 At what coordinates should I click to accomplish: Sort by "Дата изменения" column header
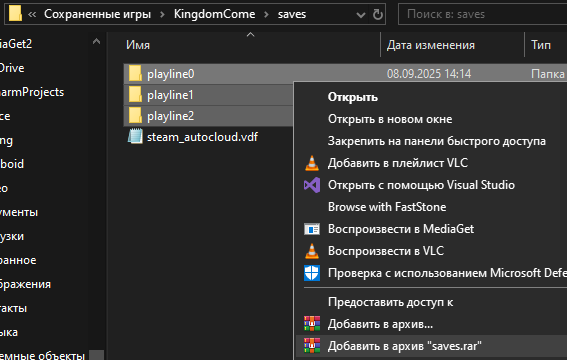(431, 45)
